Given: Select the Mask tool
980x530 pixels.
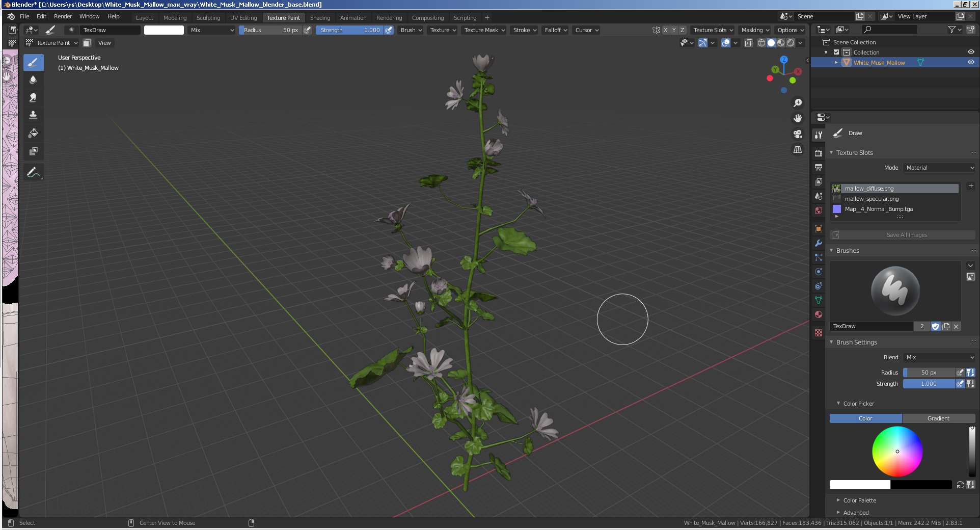Looking at the screenshot, I should [33, 151].
